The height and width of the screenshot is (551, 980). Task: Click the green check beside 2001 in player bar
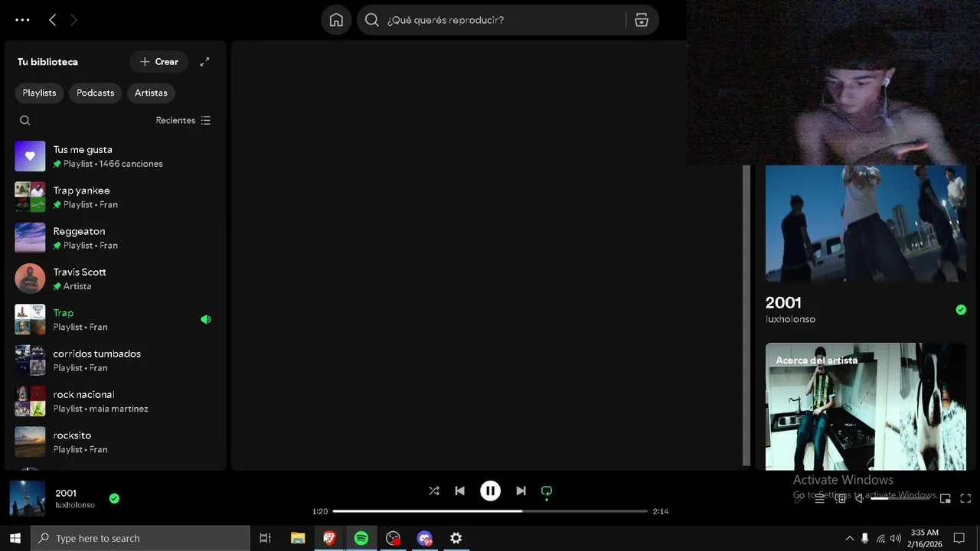114,498
